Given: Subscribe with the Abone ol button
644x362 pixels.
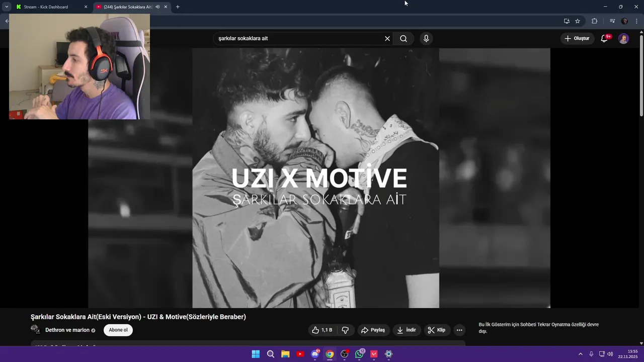Looking at the screenshot, I should [118, 330].
